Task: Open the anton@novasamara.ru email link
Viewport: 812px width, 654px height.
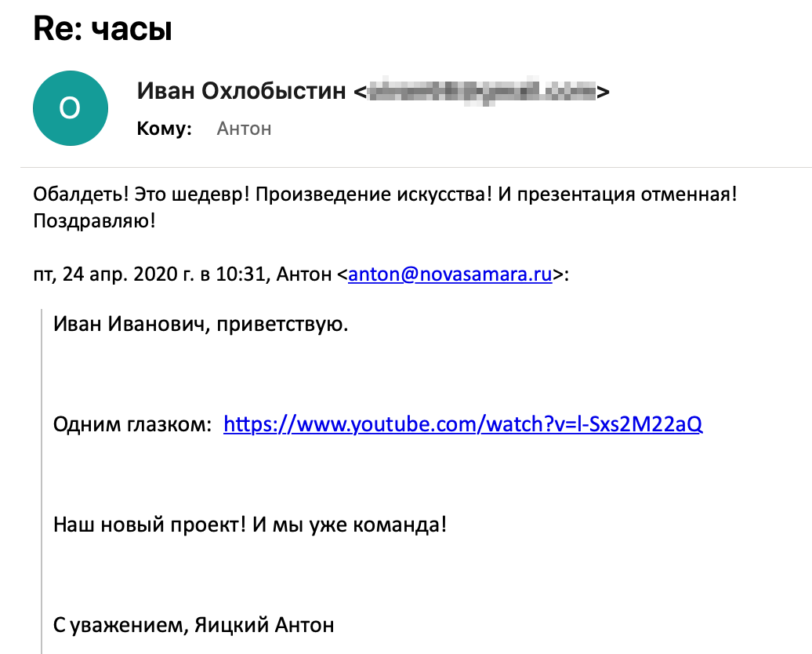Action: pyautogui.click(x=451, y=274)
